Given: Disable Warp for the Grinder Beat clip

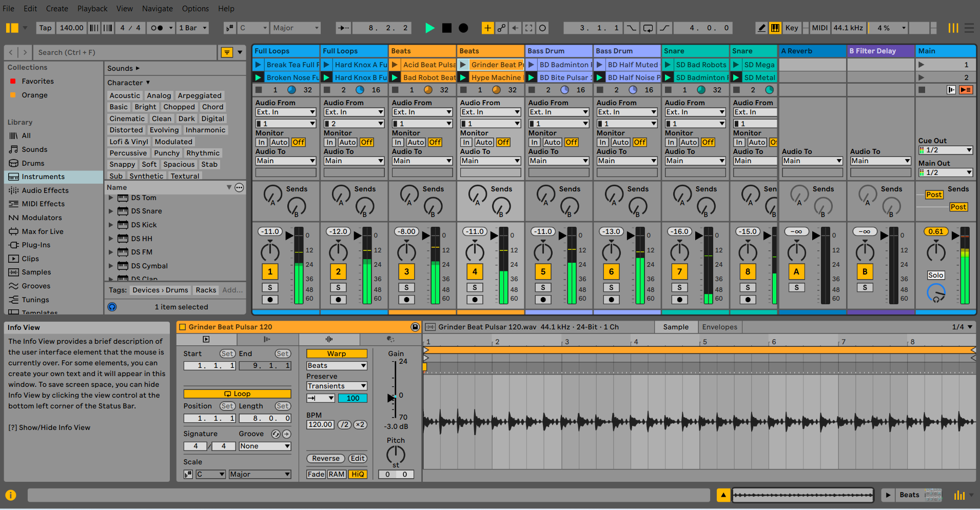Looking at the screenshot, I should 336,354.
